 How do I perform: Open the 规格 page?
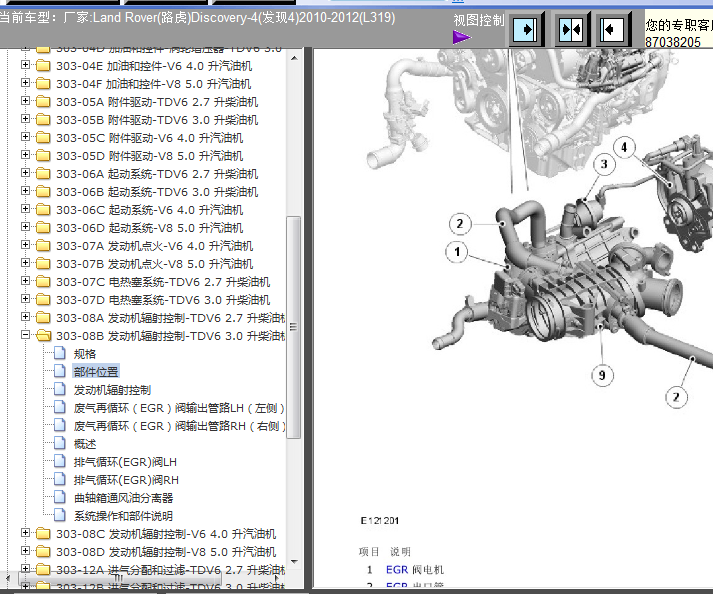pyautogui.click(x=85, y=354)
